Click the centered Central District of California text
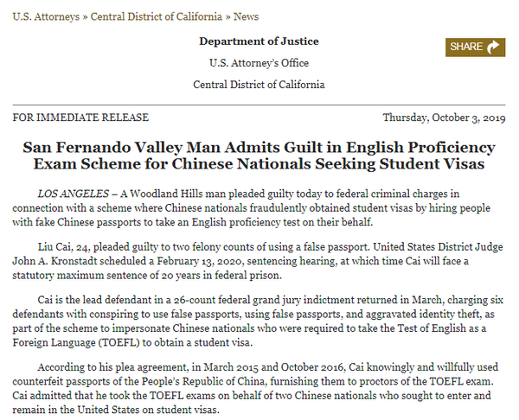This screenshot has height=420, width=519. [x=259, y=85]
